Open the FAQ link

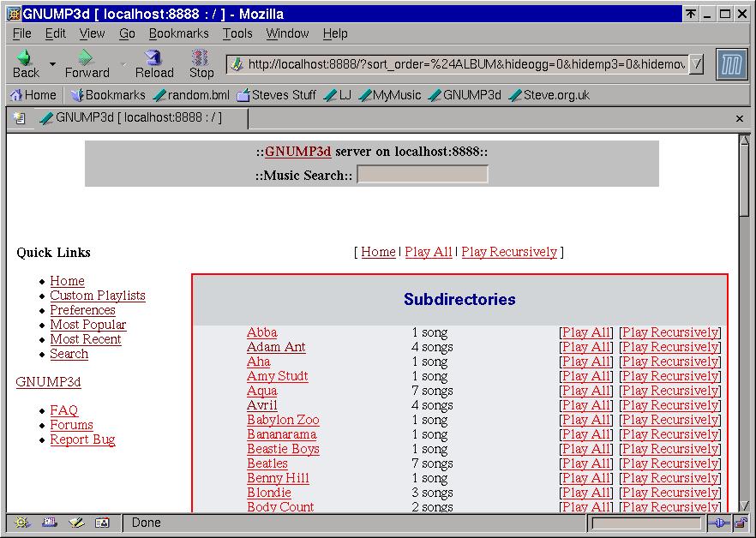click(x=64, y=410)
